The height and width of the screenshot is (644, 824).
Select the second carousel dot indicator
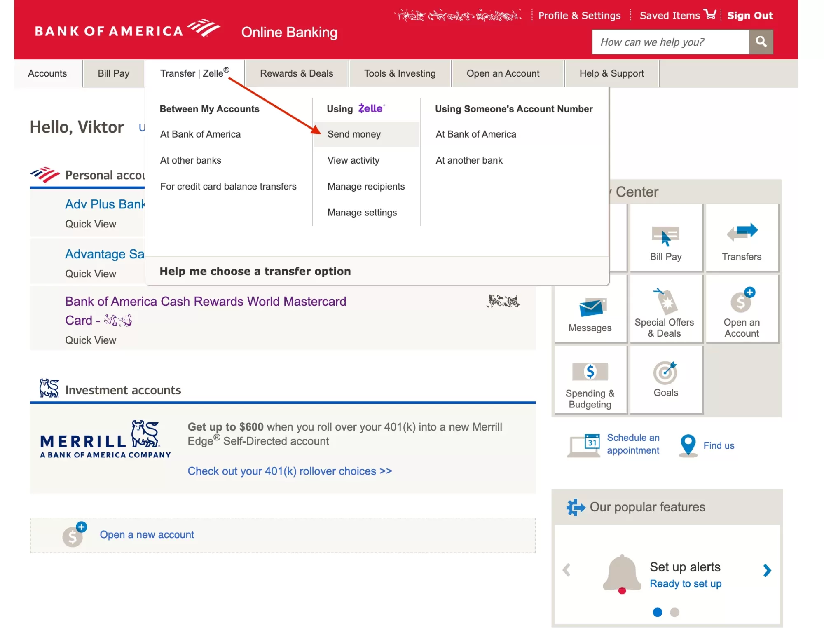point(674,612)
